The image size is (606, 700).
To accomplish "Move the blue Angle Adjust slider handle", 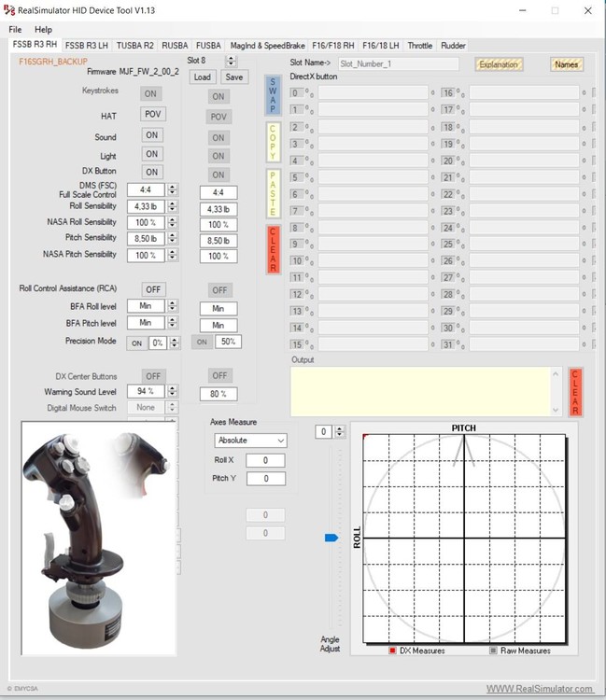I will coord(331,538).
